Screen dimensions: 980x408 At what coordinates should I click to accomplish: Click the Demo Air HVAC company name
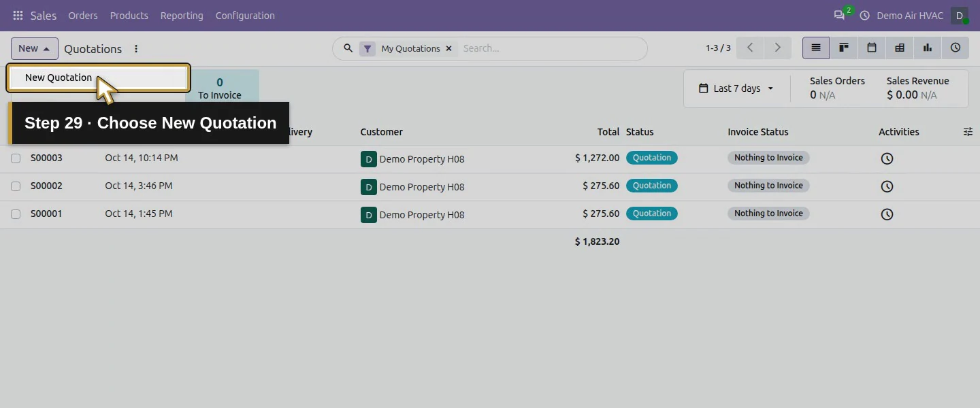tap(910, 16)
